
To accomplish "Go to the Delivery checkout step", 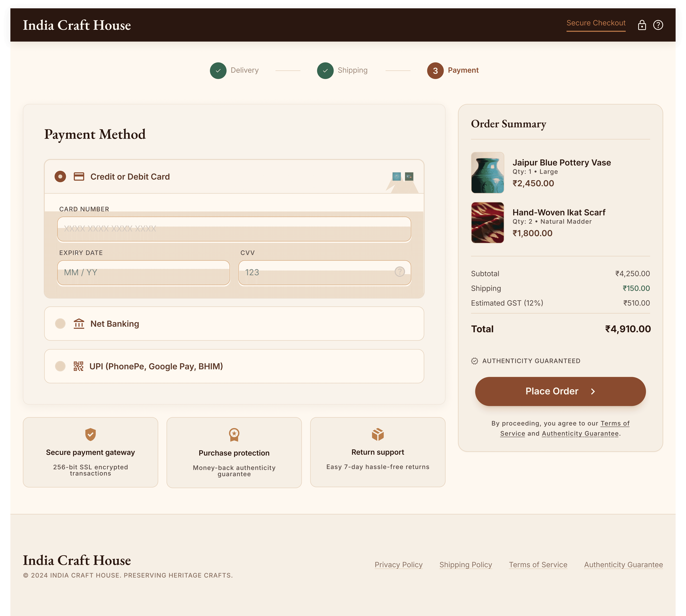I will point(245,70).
